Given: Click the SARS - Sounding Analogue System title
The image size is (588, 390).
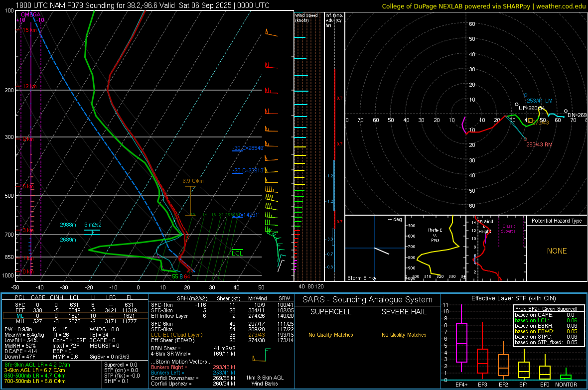Looking at the screenshot, I should 367,300.
